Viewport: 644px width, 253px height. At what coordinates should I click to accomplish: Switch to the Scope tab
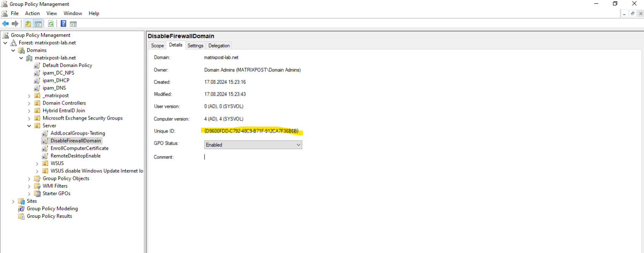[158, 46]
